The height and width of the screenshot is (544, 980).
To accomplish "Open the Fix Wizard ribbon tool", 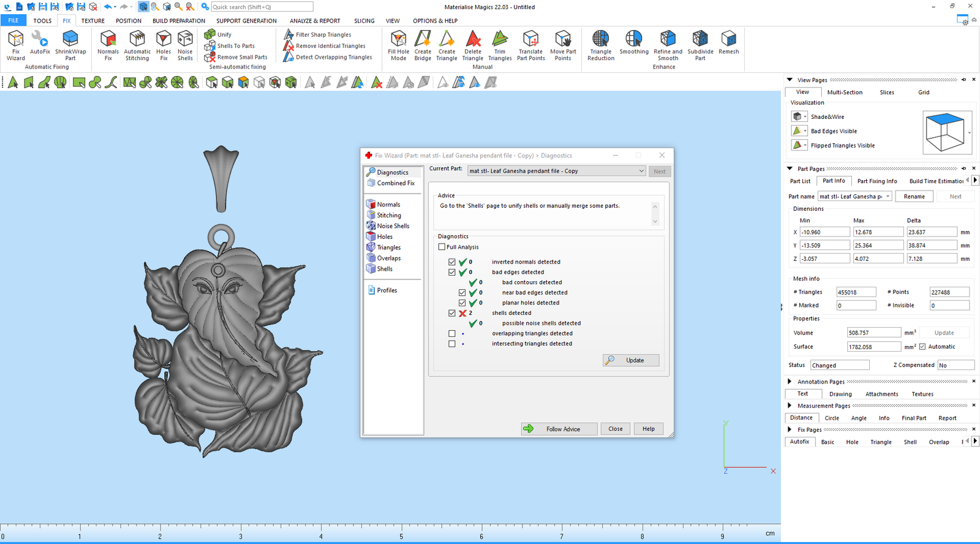I will click(16, 45).
